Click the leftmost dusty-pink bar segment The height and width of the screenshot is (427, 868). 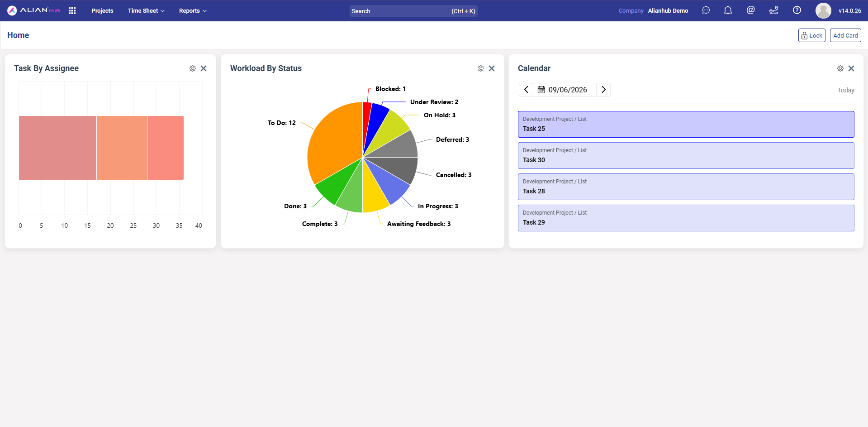[57, 148]
